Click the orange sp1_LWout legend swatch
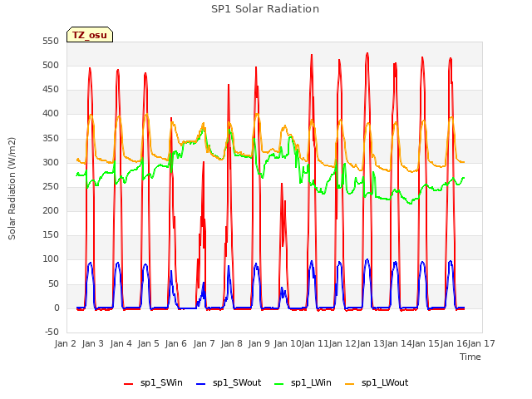 [x=349, y=384]
